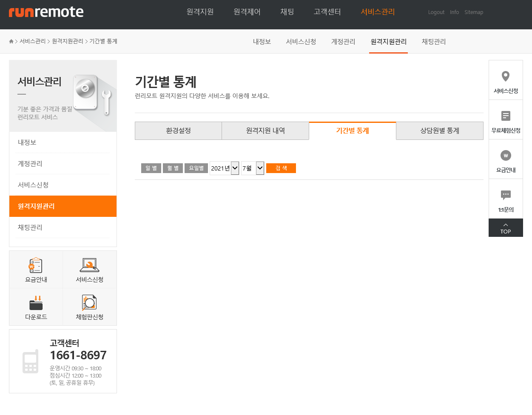
Task: Switch statistics to 요일별 view
Action: (196, 168)
